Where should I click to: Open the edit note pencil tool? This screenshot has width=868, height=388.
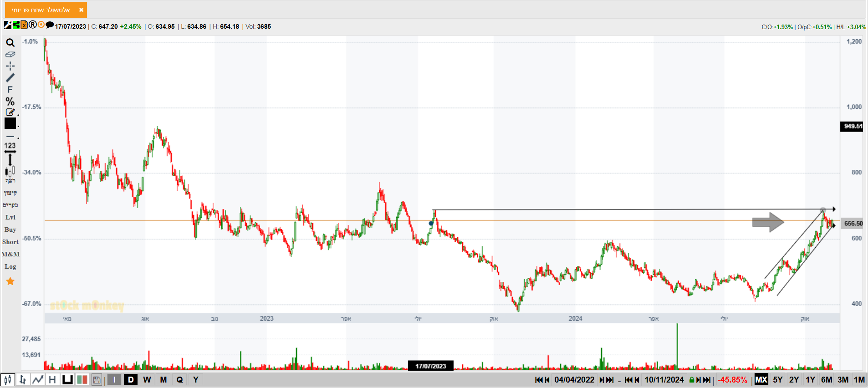[10, 112]
